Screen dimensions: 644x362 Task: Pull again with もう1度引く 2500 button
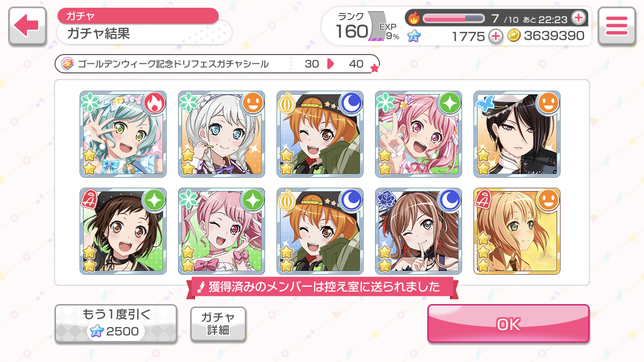pos(116,324)
